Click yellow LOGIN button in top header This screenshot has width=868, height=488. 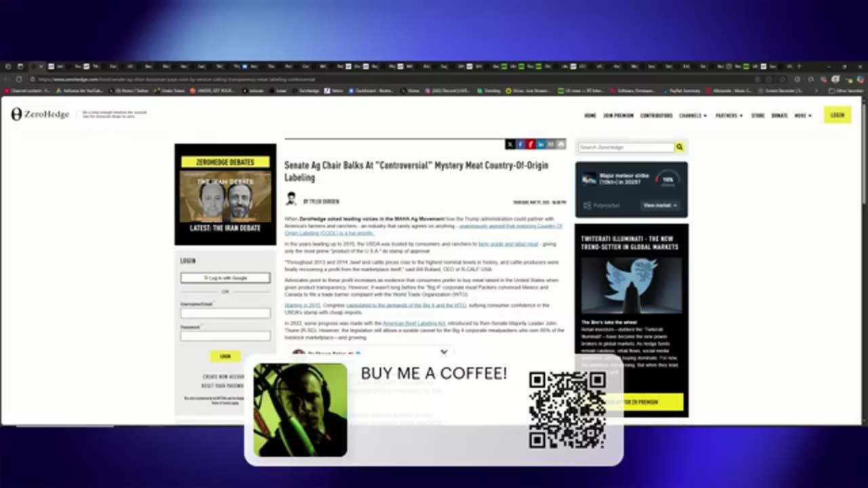coord(837,115)
